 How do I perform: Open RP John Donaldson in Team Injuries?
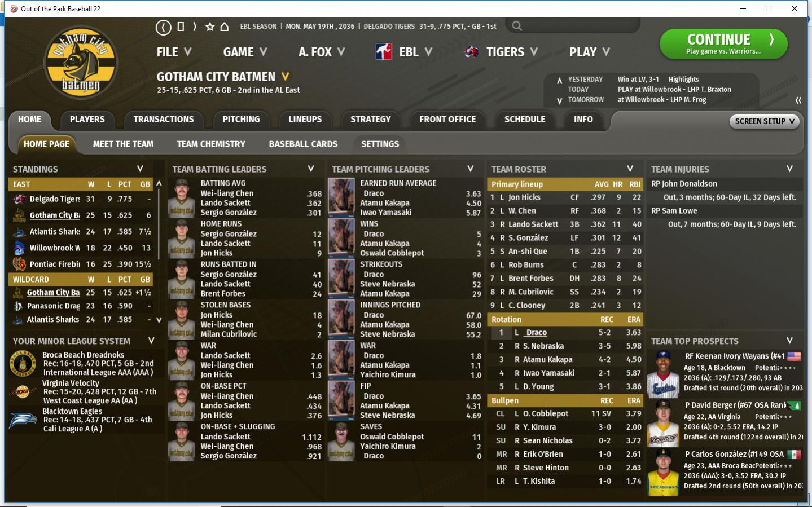[x=684, y=184]
